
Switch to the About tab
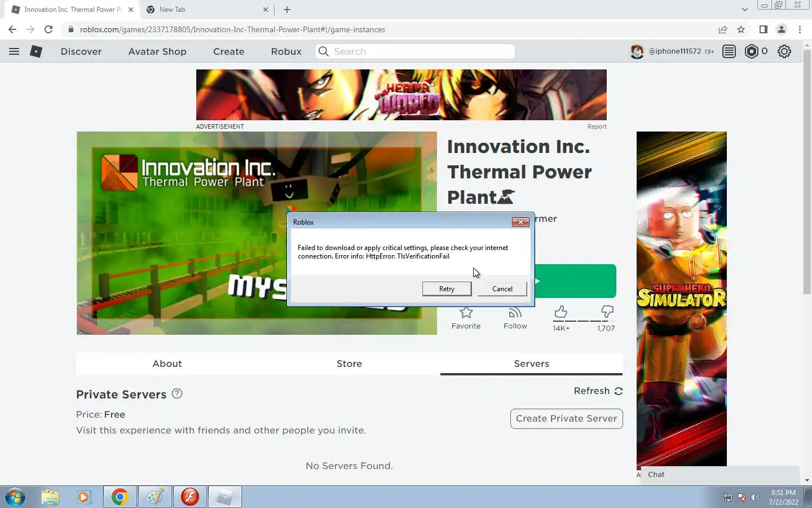click(167, 364)
